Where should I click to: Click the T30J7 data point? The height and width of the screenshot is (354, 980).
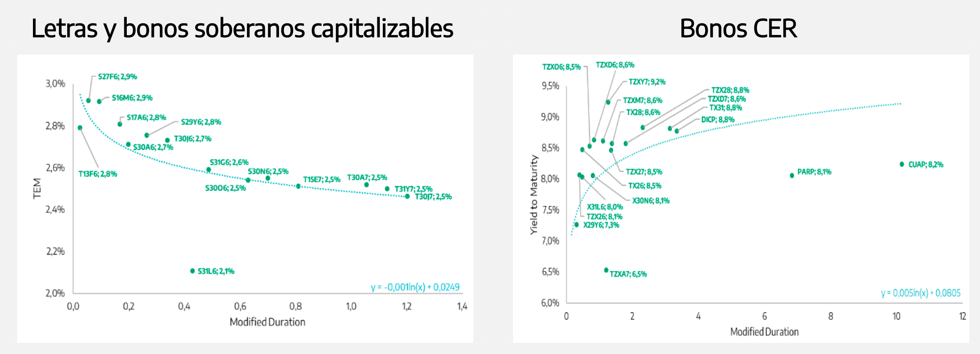407,196
